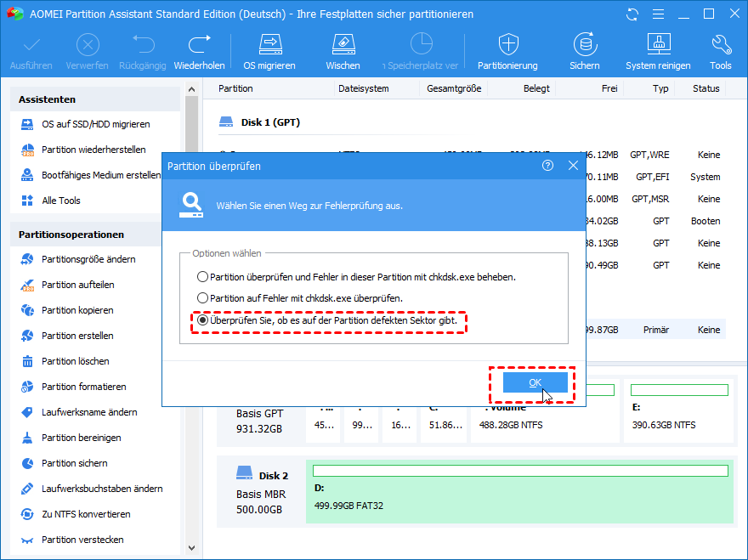The width and height of the screenshot is (748, 560).
Task: Choose Partition bereinigen operation
Action: [71, 438]
